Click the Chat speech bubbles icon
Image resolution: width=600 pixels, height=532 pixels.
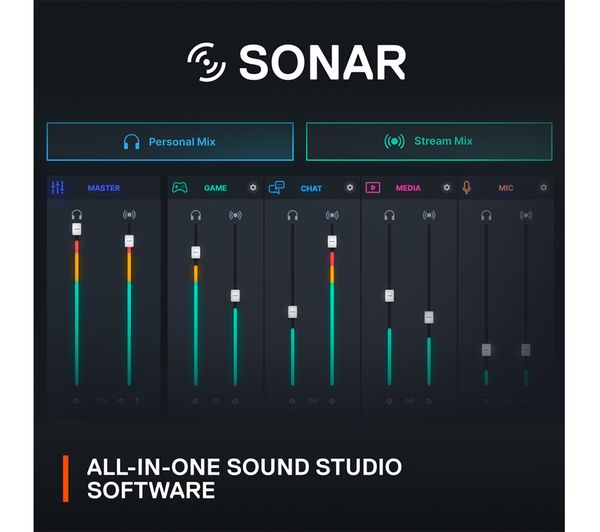click(276, 187)
